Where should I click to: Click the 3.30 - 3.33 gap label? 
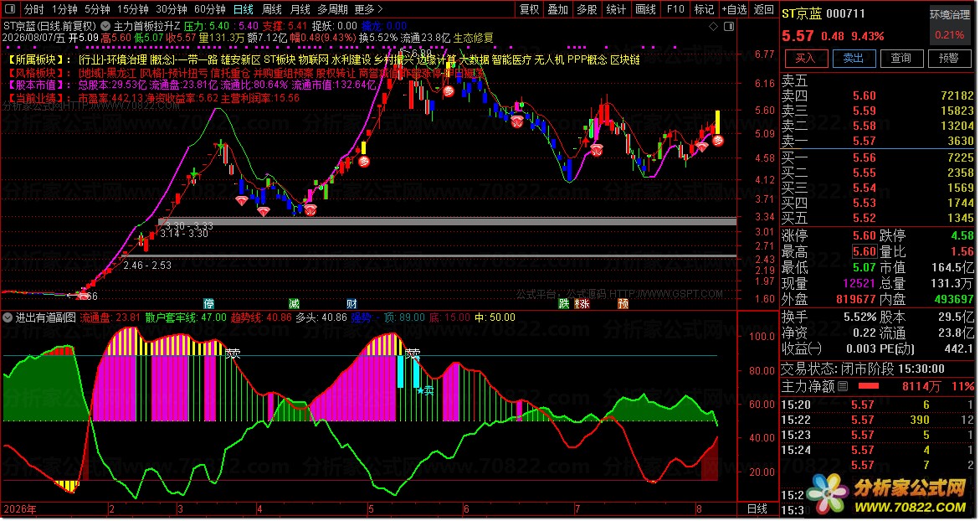pyautogui.click(x=190, y=225)
